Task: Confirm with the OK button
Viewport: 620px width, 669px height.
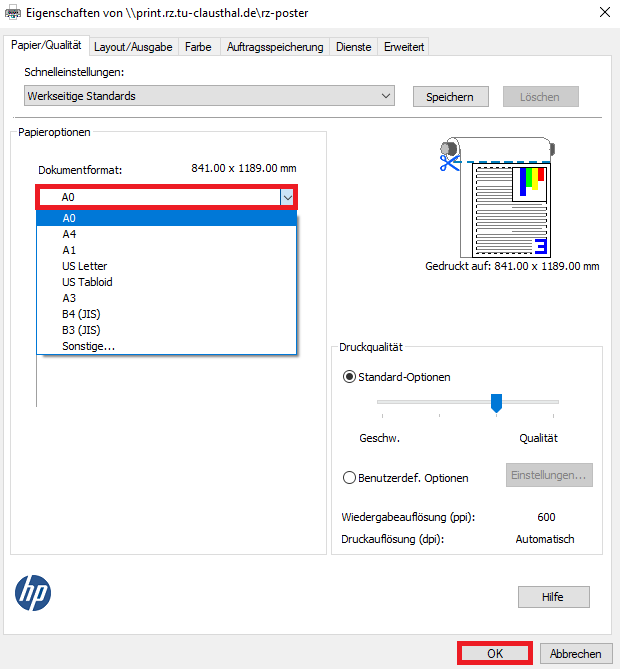Action: [x=495, y=654]
